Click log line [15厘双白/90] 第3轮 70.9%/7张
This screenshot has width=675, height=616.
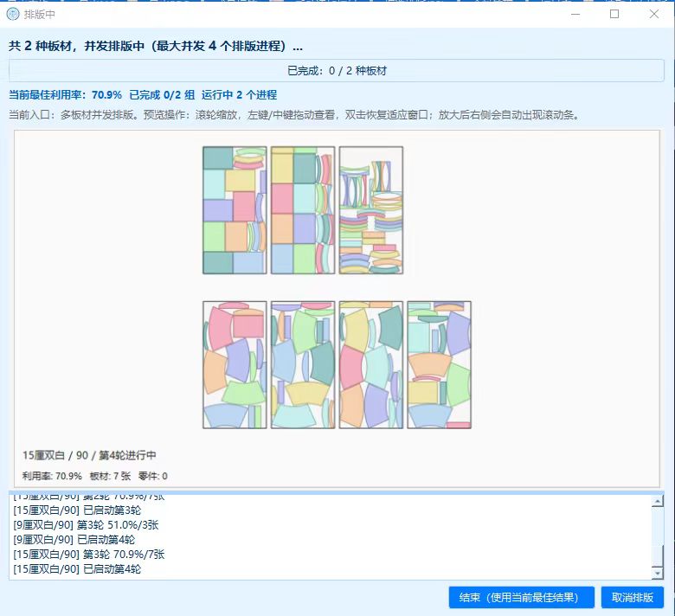89,555
